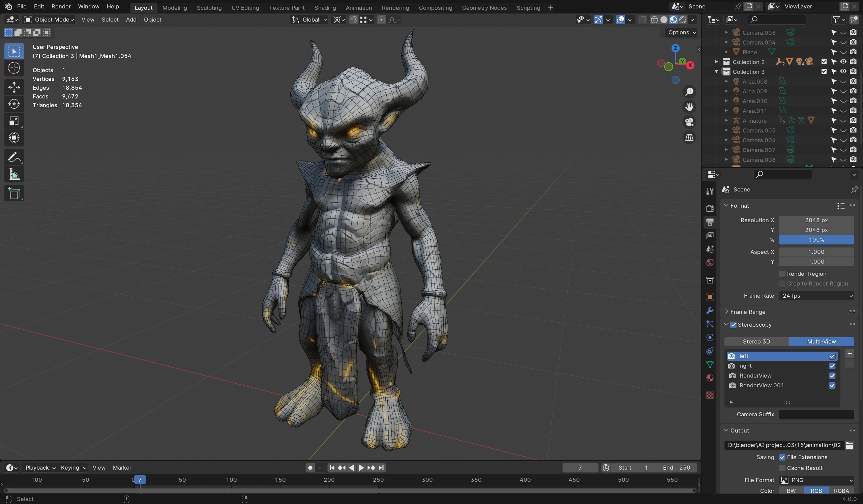Open the Marker menu in timeline
This screenshot has width=863, height=504.
(x=122, y=468)
